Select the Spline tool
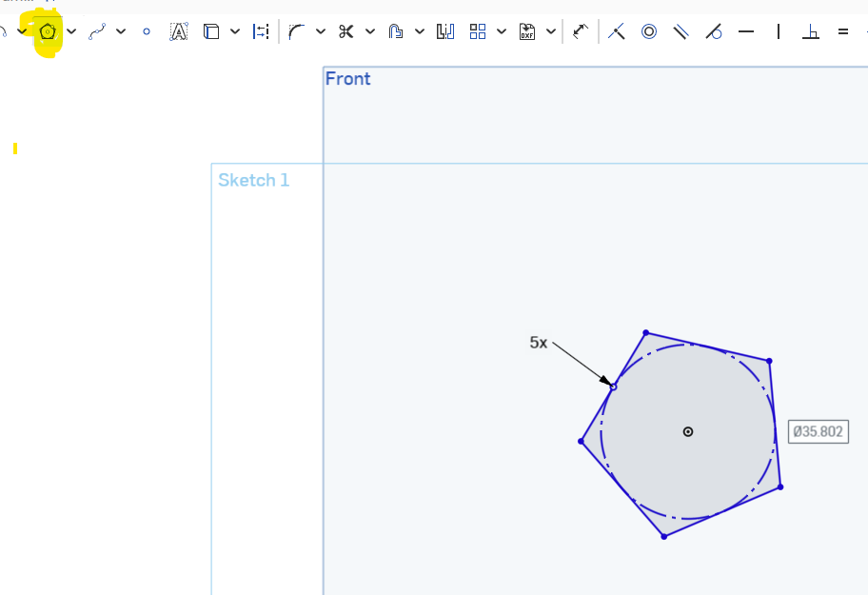Viewport: 868px width, 595px height. (x=97, y=31)
